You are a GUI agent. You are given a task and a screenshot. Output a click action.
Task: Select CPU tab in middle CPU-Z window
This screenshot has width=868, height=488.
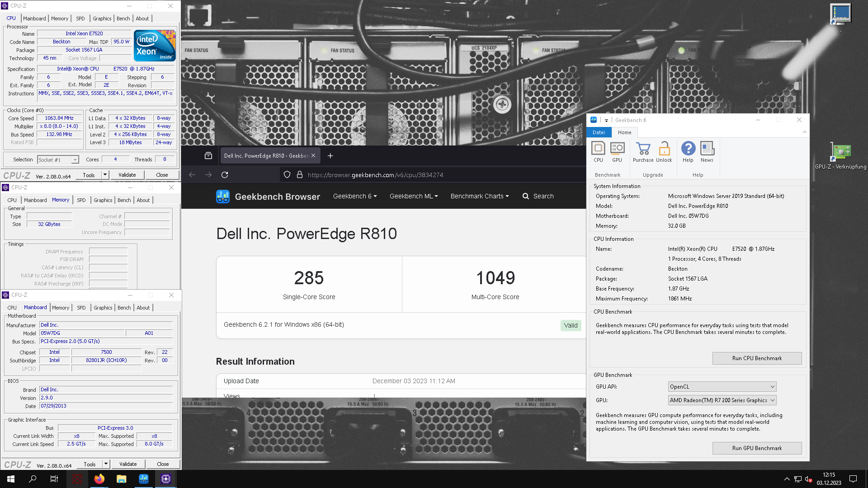[12, 200]
